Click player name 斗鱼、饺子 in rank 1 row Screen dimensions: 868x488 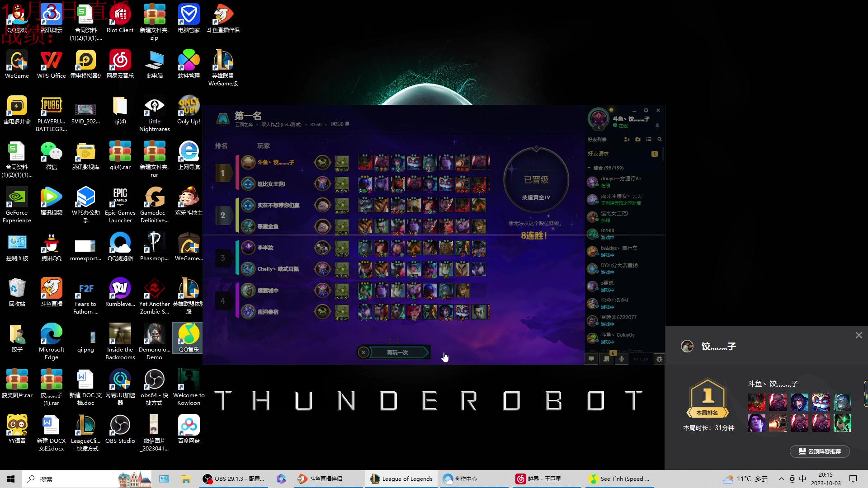click(276, 162)
